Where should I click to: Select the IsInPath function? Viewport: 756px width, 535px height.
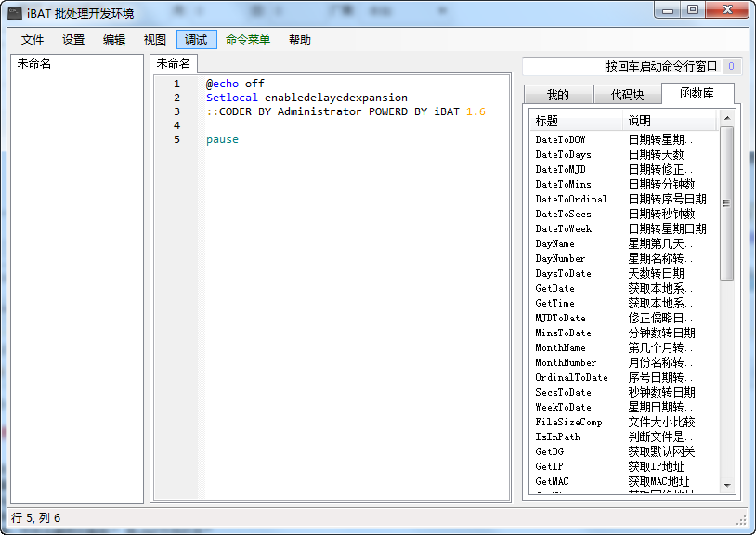[558, 437]
